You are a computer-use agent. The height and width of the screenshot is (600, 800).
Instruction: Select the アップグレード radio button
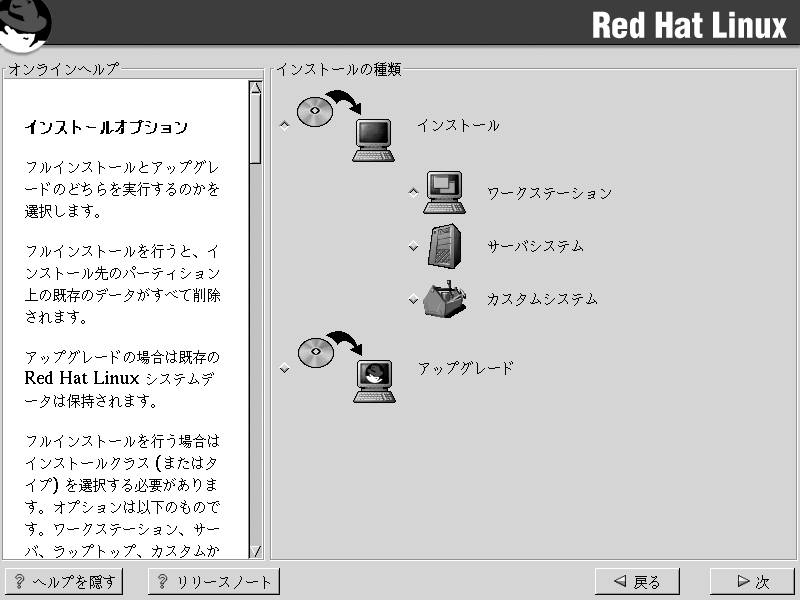pos(285,369)
